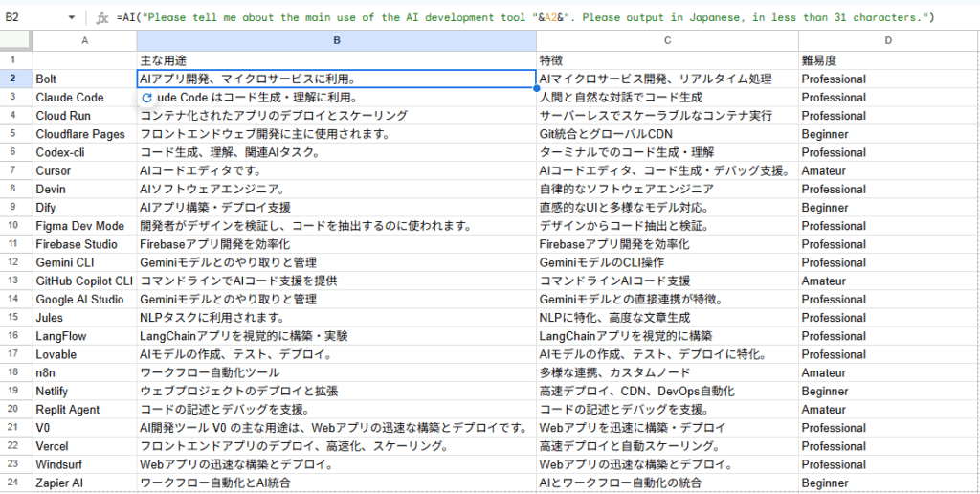Screen dimensions: 980x494
Task: Select the n8n cell
Action: tap(85, 372)
